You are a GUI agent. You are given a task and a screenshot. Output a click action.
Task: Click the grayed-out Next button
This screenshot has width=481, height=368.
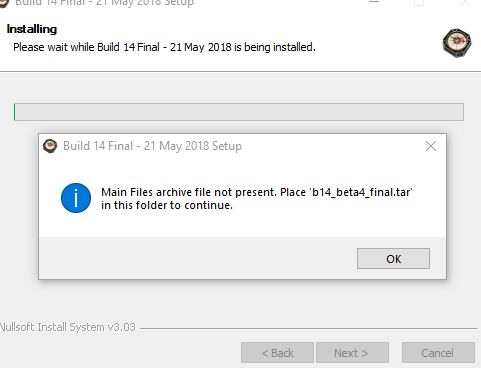pos(352,352)
